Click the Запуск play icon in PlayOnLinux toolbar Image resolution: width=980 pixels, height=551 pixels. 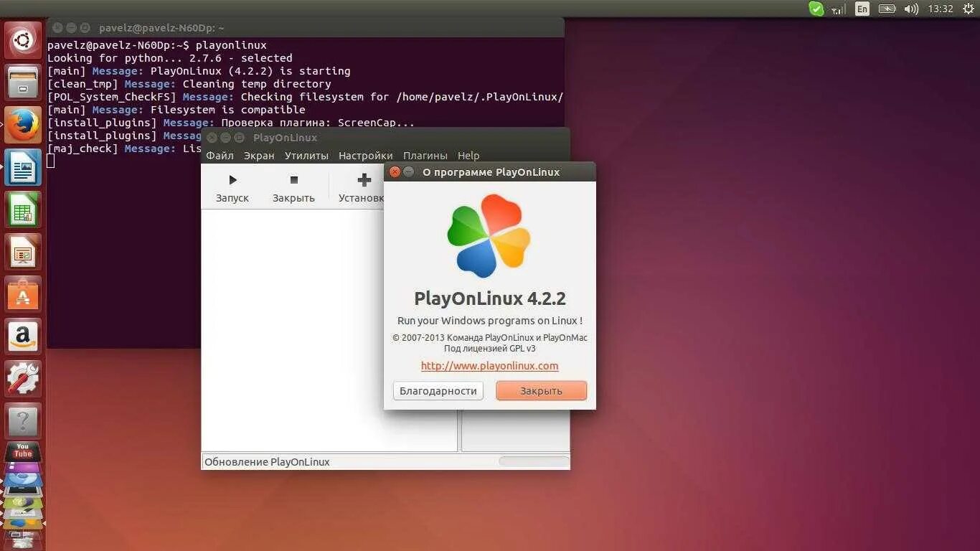click(232, 180)
